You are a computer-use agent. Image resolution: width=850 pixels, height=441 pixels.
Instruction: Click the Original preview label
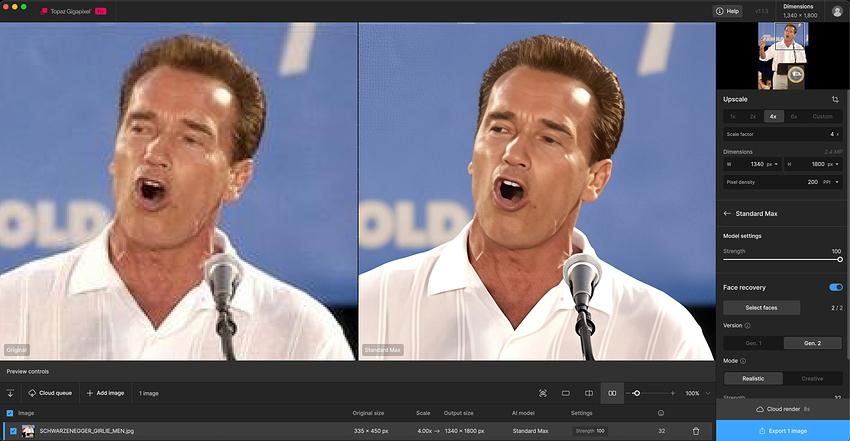click(16, 350)
